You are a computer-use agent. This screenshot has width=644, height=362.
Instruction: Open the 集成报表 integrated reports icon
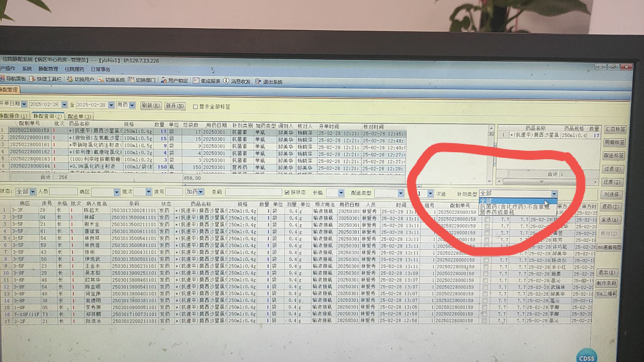(196, 81)
